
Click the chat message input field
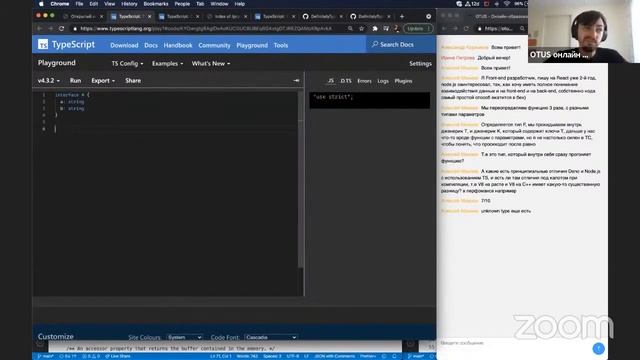[x=514, y=343]
